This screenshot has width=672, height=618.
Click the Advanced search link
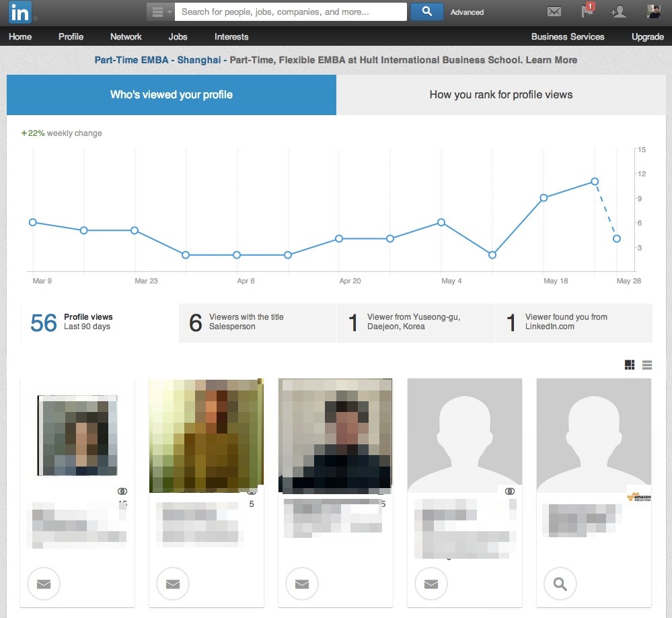(x=467, y=12)
